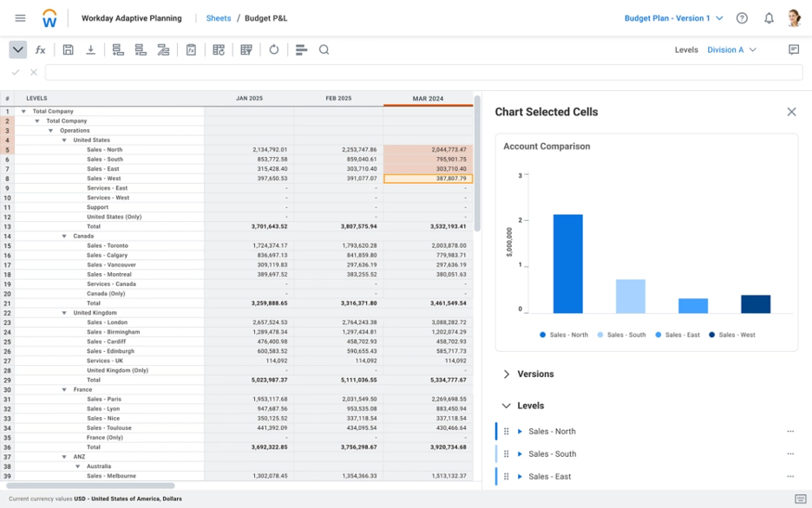Open the navigation hamburger menu
The height and width of the screenshot is (508, 812).
pyautogui.click(x=22, y=18)
